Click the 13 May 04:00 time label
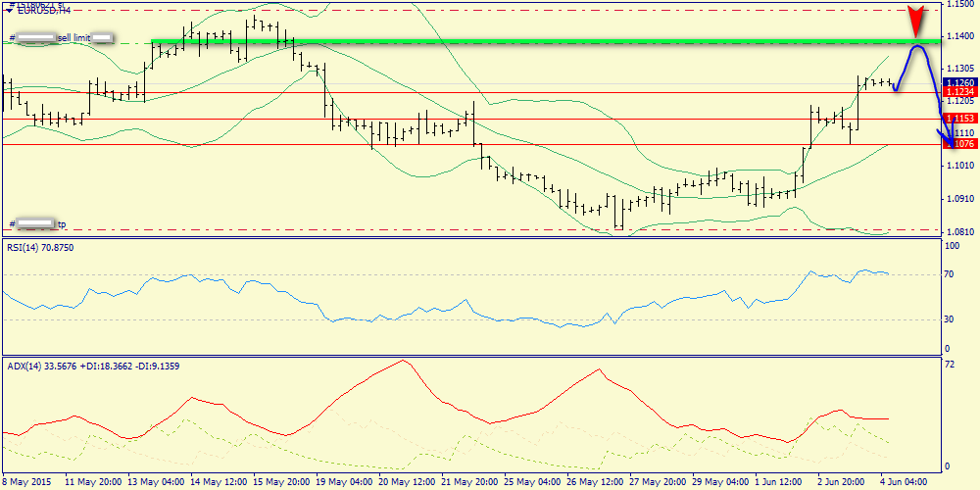The image size is (980, 490). point(155,483)
